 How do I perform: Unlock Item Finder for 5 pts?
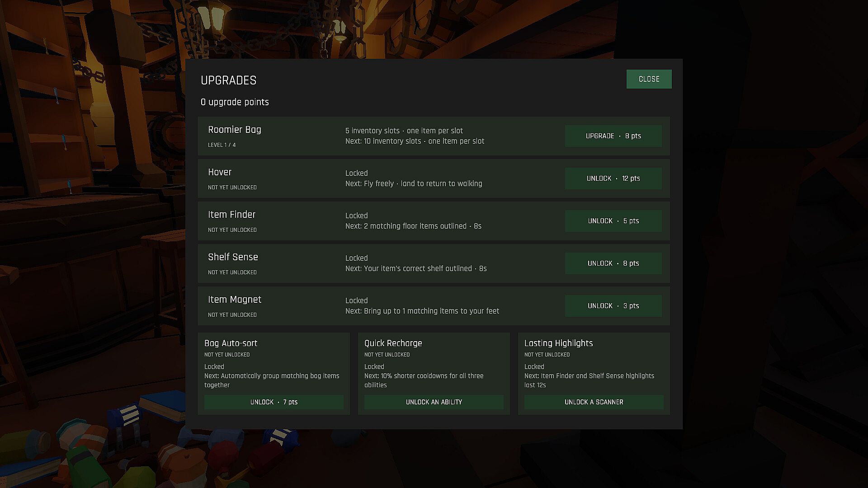click(x=613, y=221)
